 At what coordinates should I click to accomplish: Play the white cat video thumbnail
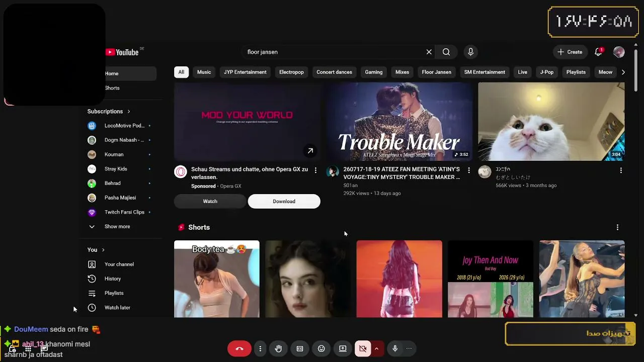[x=551, y=122]
